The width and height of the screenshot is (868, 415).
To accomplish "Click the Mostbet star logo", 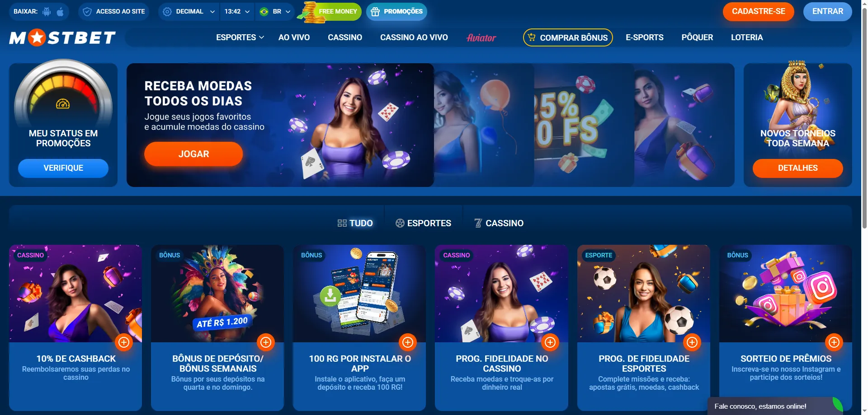I will tap(62, 38).
